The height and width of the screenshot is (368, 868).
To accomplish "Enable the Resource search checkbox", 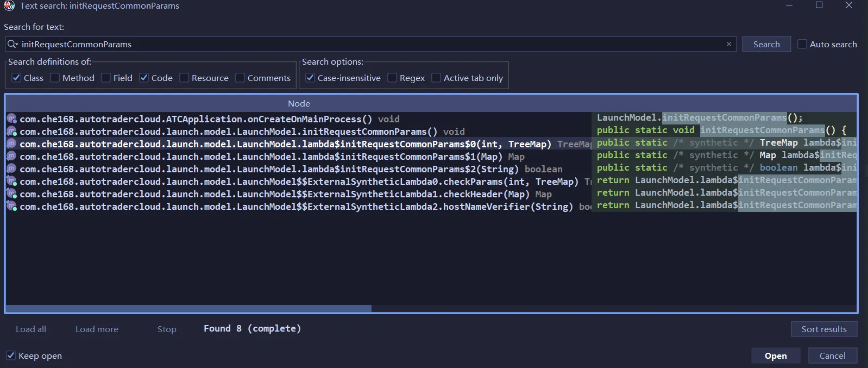I will [x=184, y=78].
